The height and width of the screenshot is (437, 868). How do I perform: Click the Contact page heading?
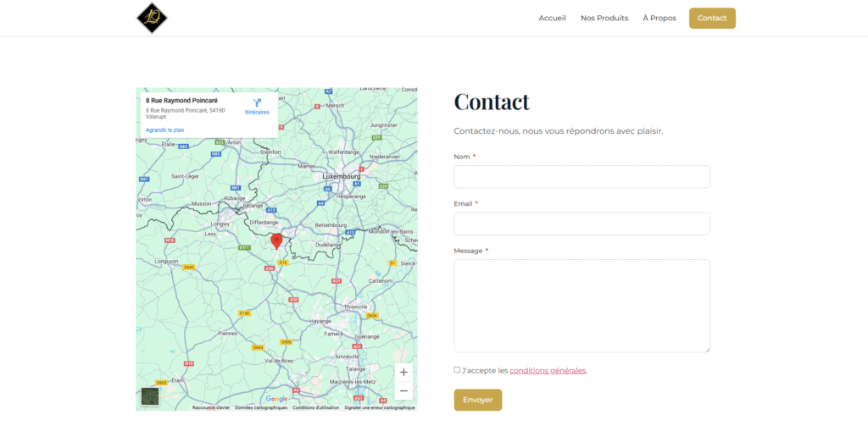pos(492,102)
